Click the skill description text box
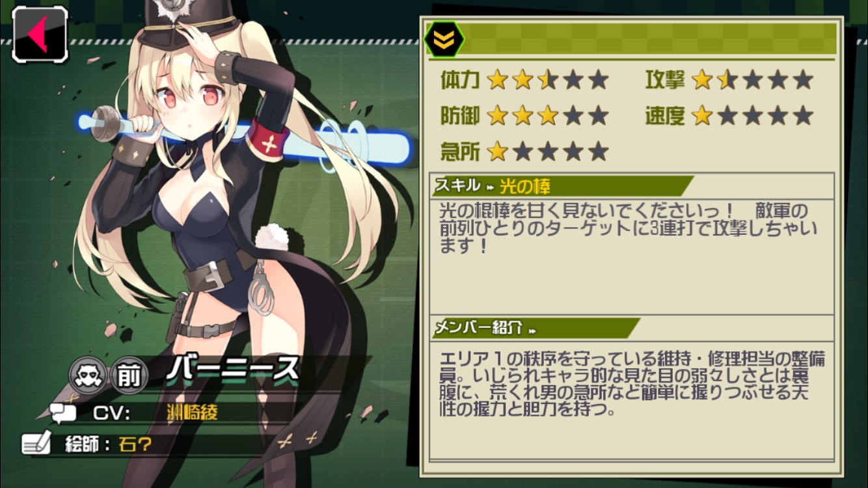 (x=632, y=256)
